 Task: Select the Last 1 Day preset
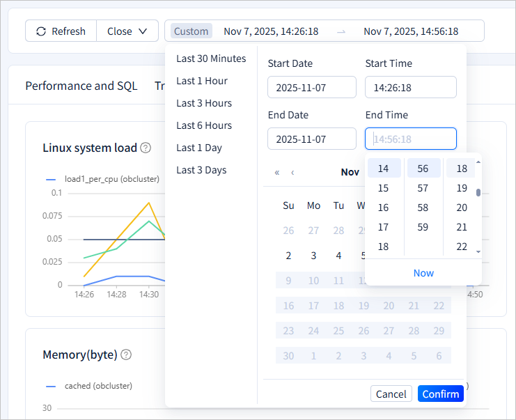point(199,148)
